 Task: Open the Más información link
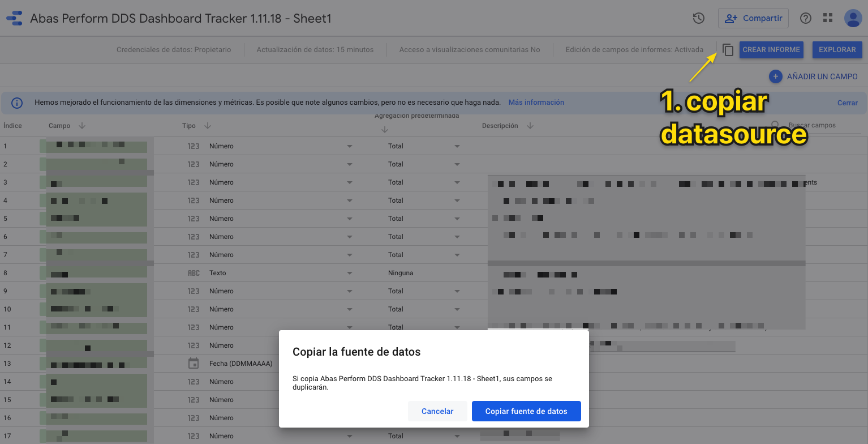[x=536, y=103]
